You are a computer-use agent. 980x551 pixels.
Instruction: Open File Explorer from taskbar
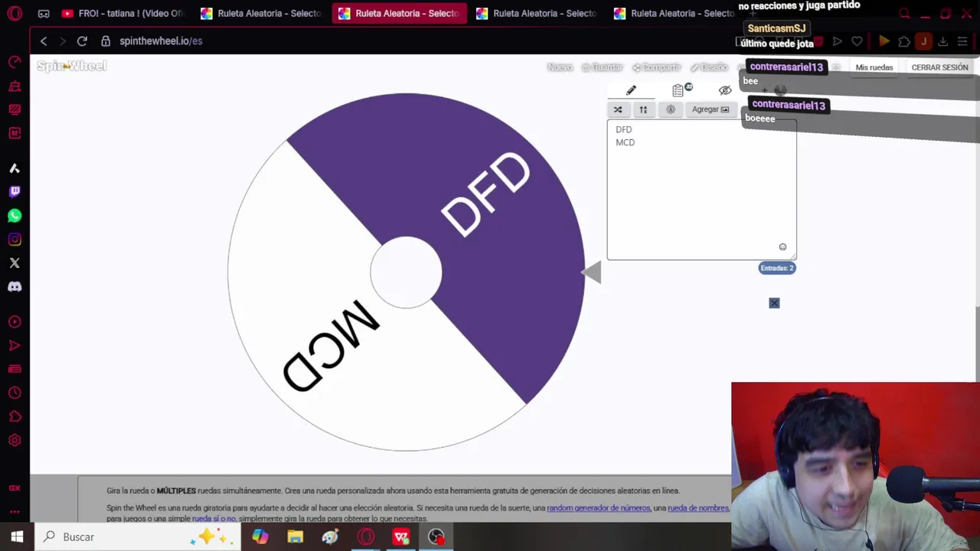pos(295,536)
